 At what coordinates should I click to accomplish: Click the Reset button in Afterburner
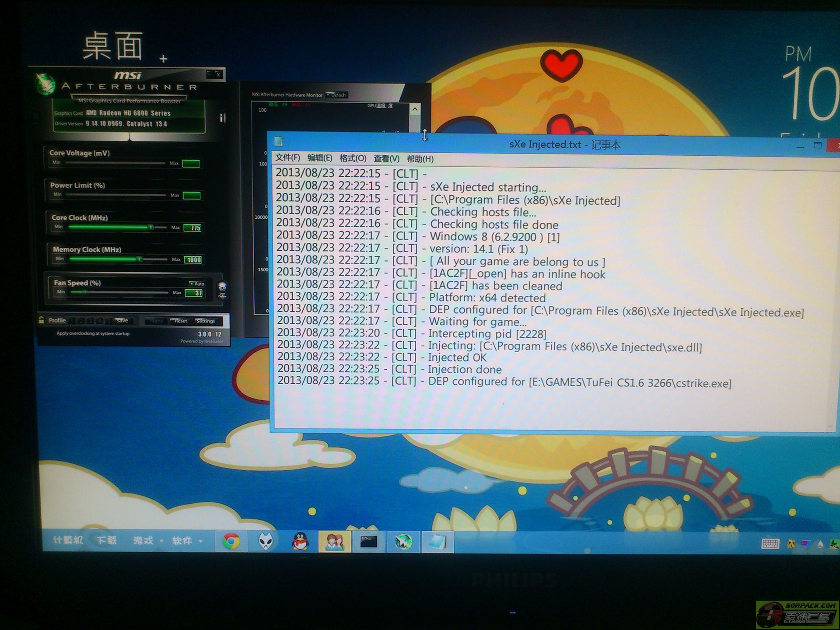180,321
